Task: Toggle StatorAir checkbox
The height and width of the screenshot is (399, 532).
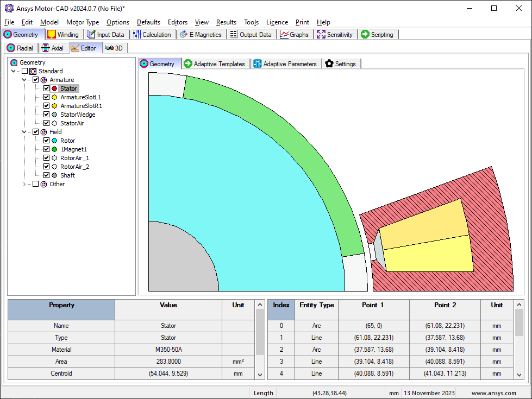Action: point(47,123)
